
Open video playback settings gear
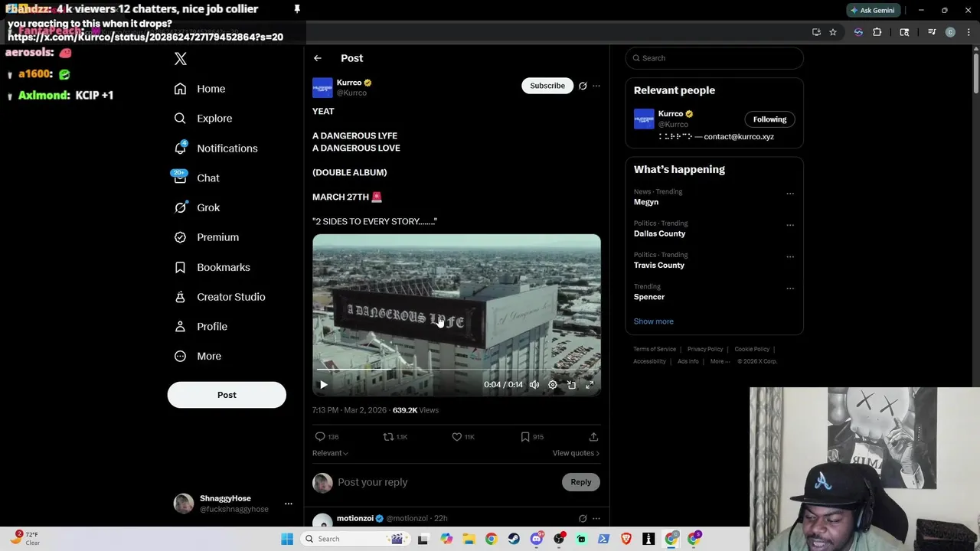pyautogui.click(x=553, y=385)
